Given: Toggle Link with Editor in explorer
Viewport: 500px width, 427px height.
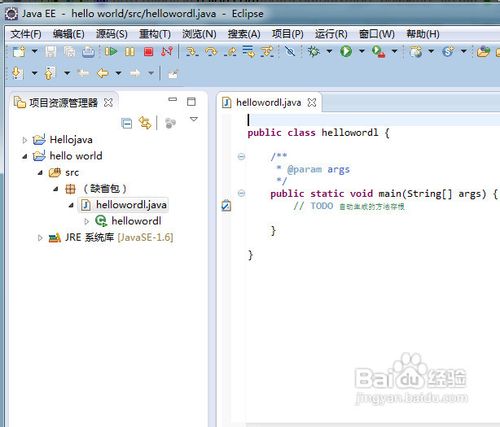Looking at the screenshot, I should click(x=145, y=123).
